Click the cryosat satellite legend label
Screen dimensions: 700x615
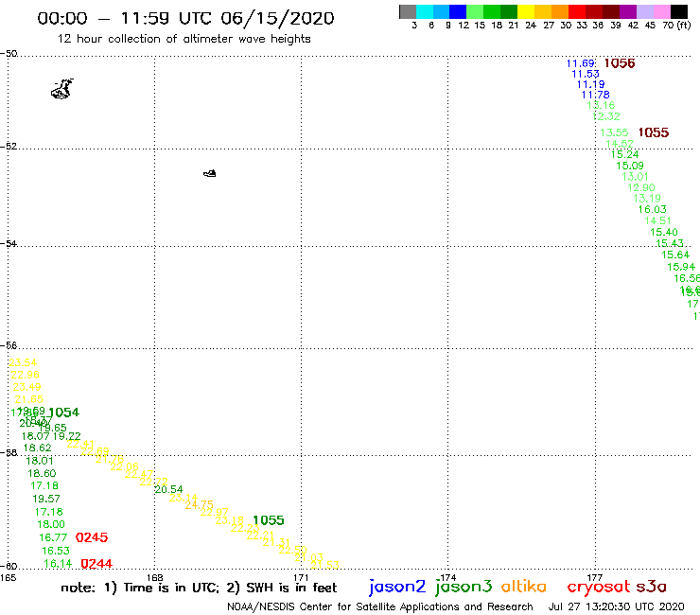[x=599, y=587]
